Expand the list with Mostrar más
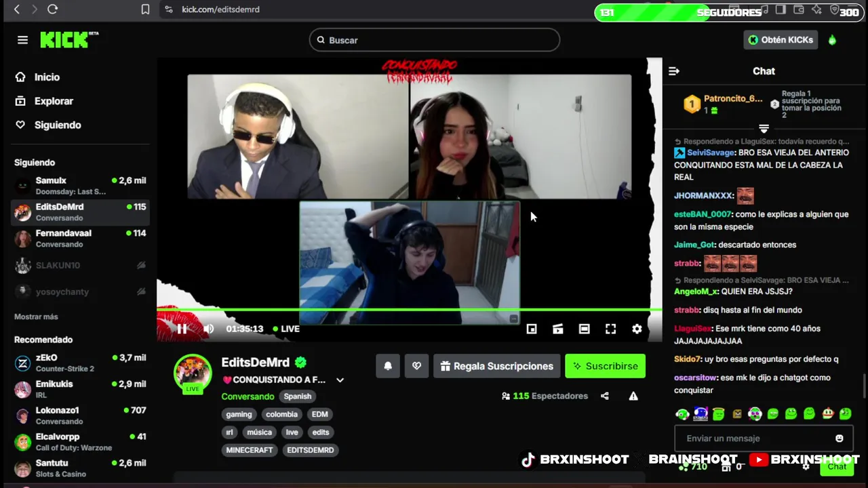Viewport: 868px width, 488px height. [x=36, y=317]
